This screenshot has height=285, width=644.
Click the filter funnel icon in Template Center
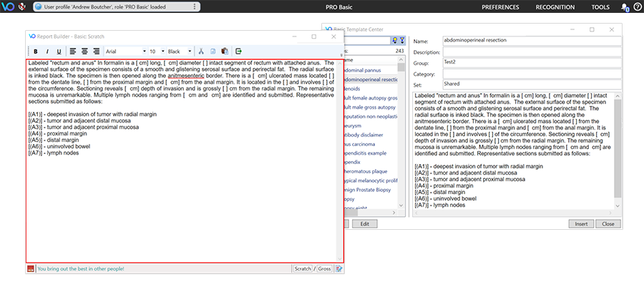401,40
